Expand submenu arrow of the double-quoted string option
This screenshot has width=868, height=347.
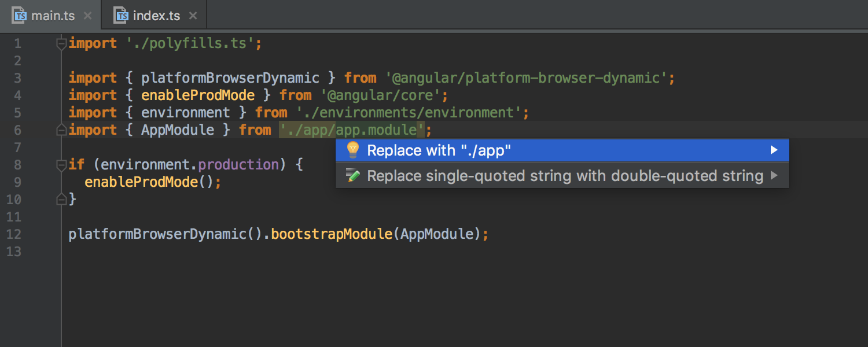[774, 175]
